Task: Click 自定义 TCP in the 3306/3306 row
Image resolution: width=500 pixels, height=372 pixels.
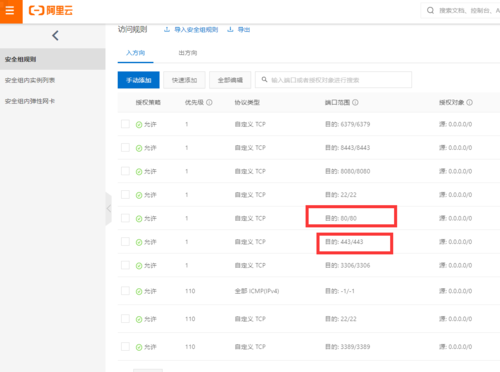Action: tap(250, 265)
